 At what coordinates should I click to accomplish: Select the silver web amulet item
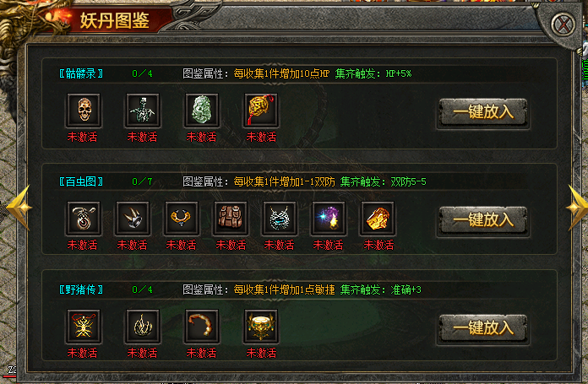pyautogui.click(x=280, y=218)
